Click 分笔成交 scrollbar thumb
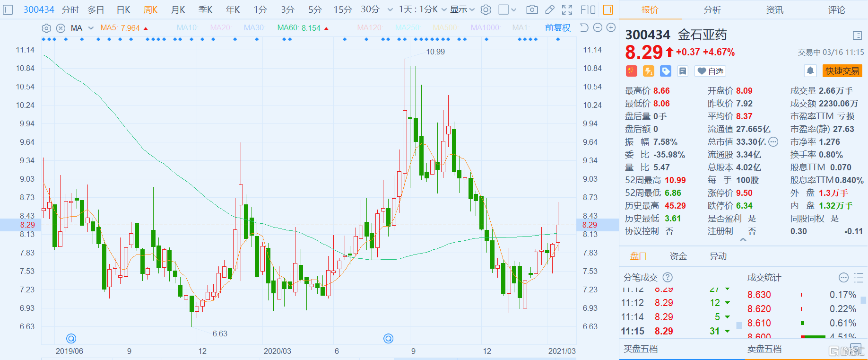This screenshot has height=360, width=868. [739, 325]
